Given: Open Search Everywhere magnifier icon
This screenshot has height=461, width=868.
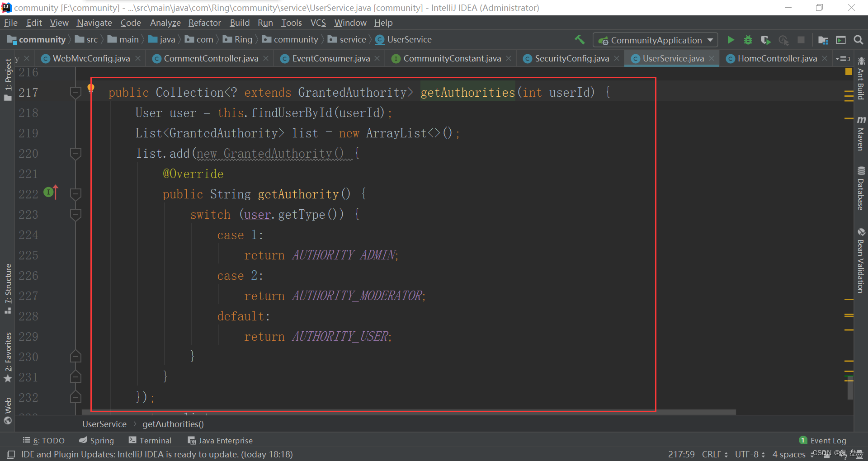Looking at the screenshot, I should [858, 40].
